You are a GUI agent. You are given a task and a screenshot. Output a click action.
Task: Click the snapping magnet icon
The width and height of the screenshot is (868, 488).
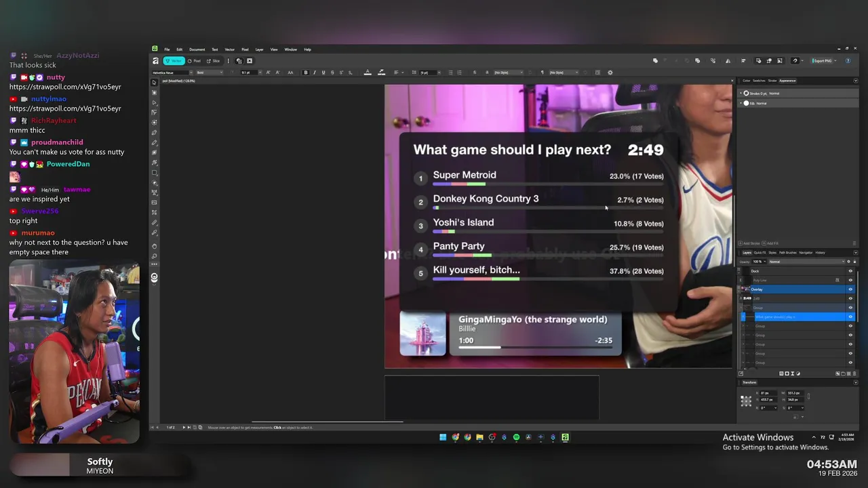(795, 60)
